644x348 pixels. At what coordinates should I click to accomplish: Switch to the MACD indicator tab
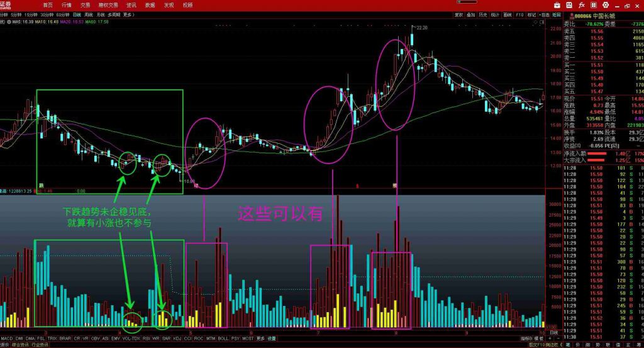tap(6, 339)
